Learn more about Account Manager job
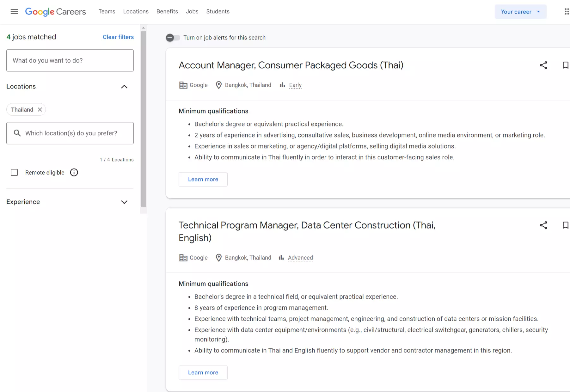Screen dimensions: 570x392 pyautogui.click(x=203, y=180)
